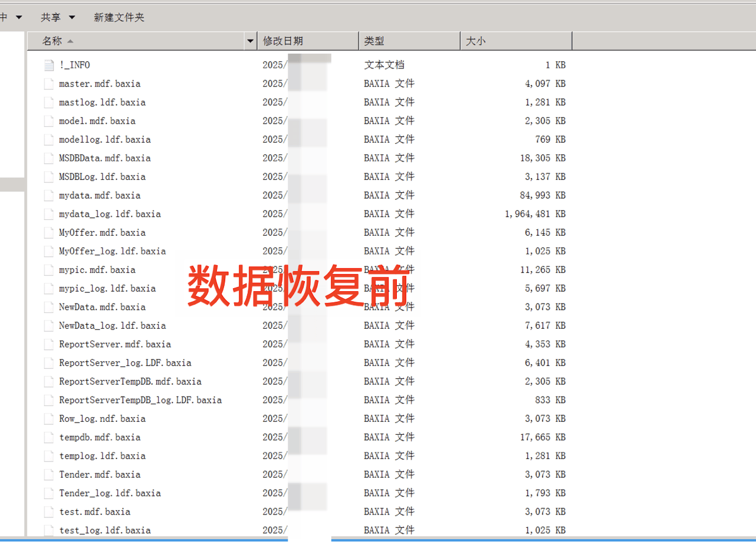Viewport: 756px width, 548px height.
Task: Select the file icon next to master.mdf.baxia
Action: click(x=48, y=83)
